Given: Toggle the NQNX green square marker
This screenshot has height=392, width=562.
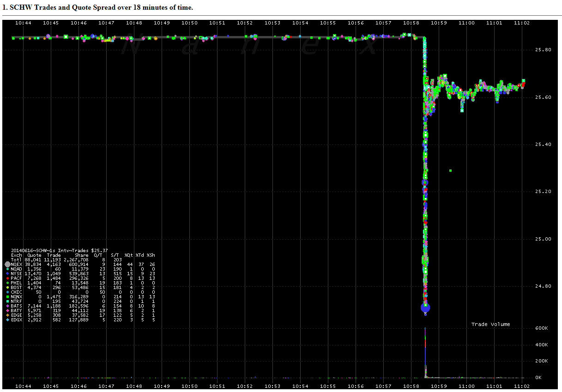Looking at the screenshot, I should (7, 297).
